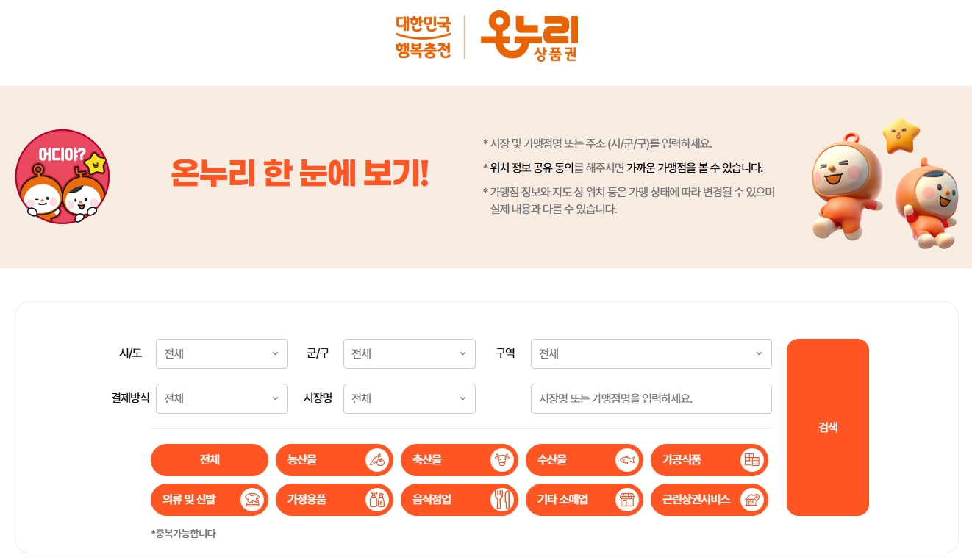The height and width of the screenshot is (560, 972).
Task: Click the 수산물 fish icon
Action: point(626,460)
